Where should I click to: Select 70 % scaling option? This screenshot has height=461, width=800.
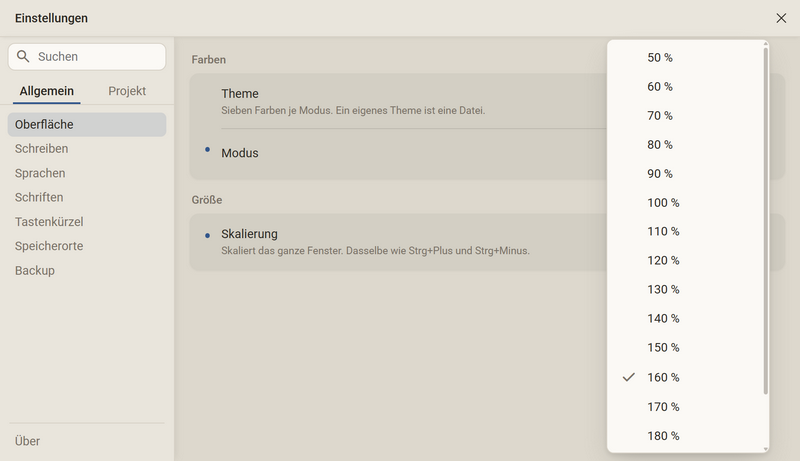tap(685, 116)
